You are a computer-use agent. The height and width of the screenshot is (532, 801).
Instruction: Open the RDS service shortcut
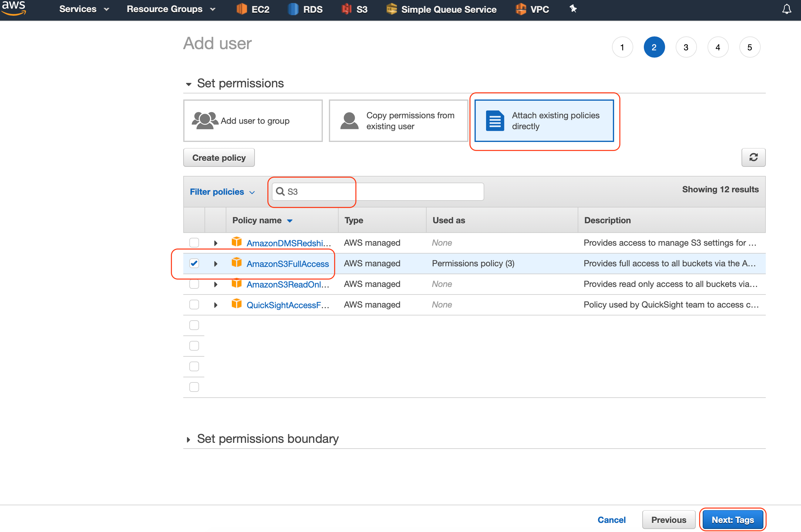[305, 9]
